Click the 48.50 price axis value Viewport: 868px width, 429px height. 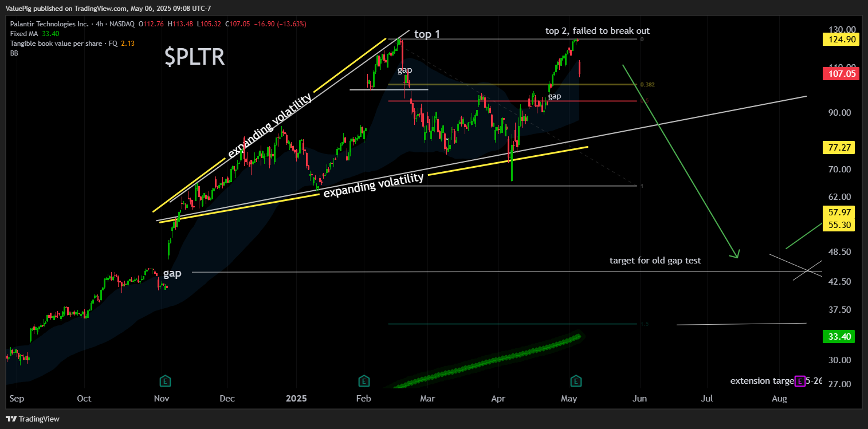[840, 252]
